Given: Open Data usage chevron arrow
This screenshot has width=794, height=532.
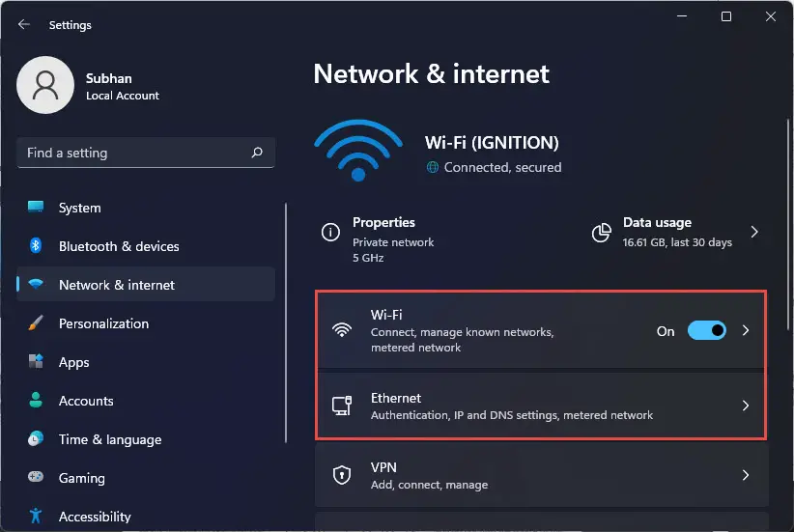Looking at the screenshot, I should point(754,232).
